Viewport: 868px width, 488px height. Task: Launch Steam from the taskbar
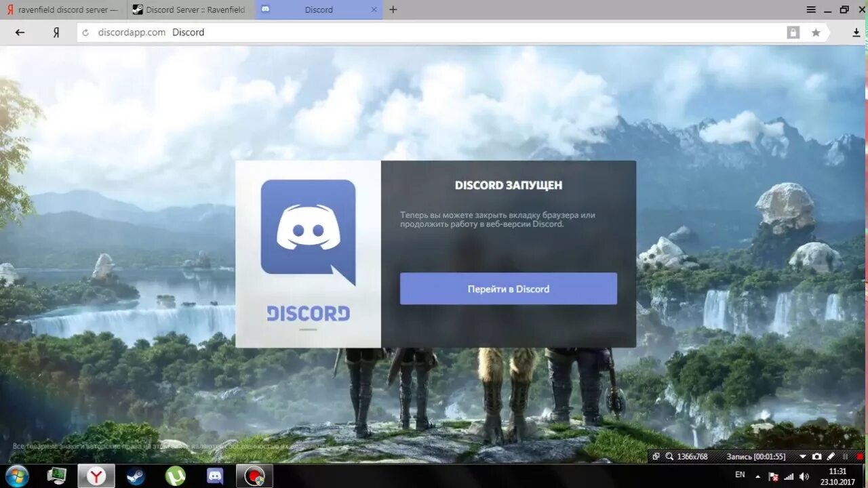[136, 476]
